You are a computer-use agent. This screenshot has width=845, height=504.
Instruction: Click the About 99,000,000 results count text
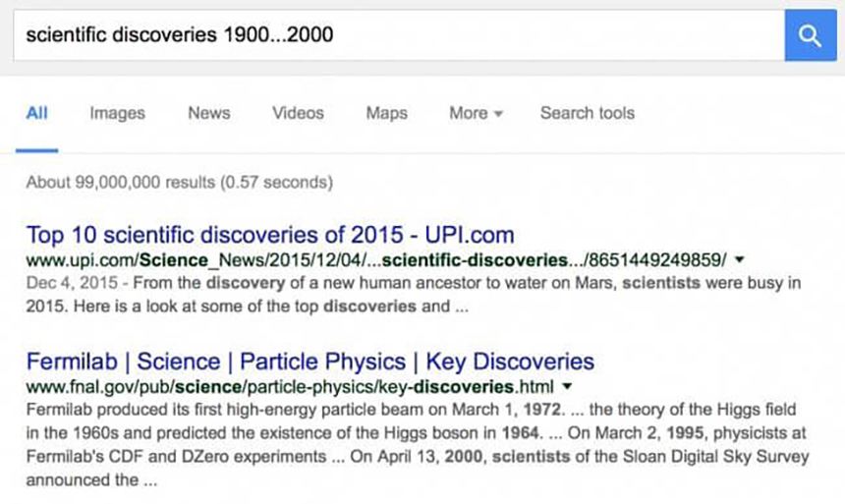179,182
